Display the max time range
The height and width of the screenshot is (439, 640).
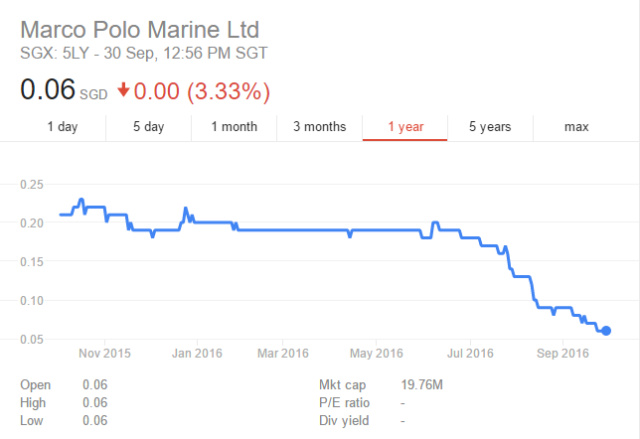576,127
